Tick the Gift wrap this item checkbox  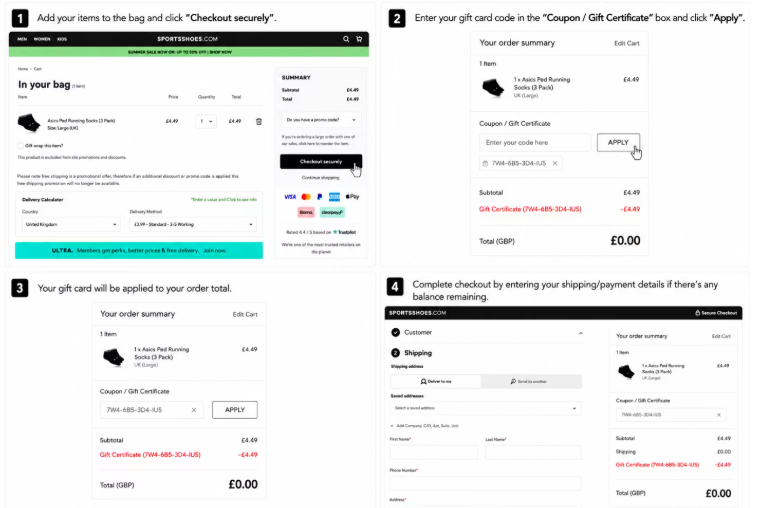point(20,145)
